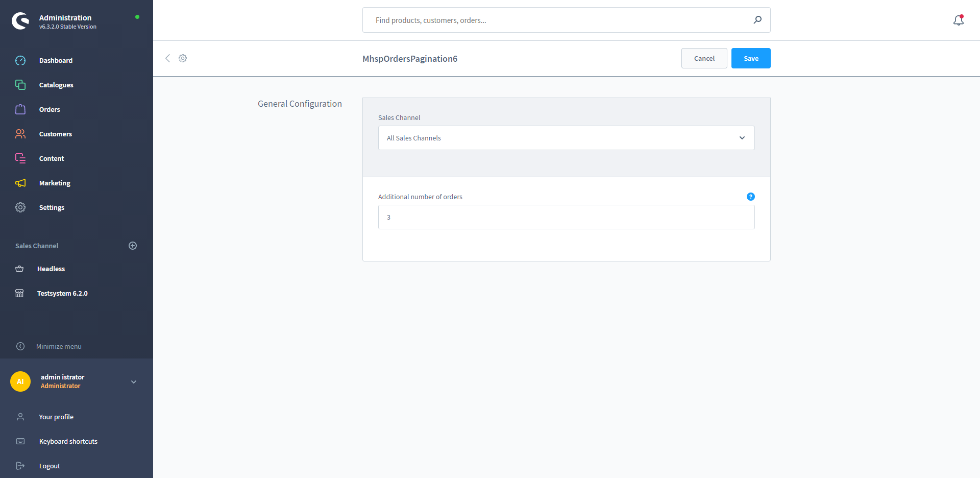Open the Dashboard menu
Viewport: 980px width, 478px height.
click(x=56, y=61)
